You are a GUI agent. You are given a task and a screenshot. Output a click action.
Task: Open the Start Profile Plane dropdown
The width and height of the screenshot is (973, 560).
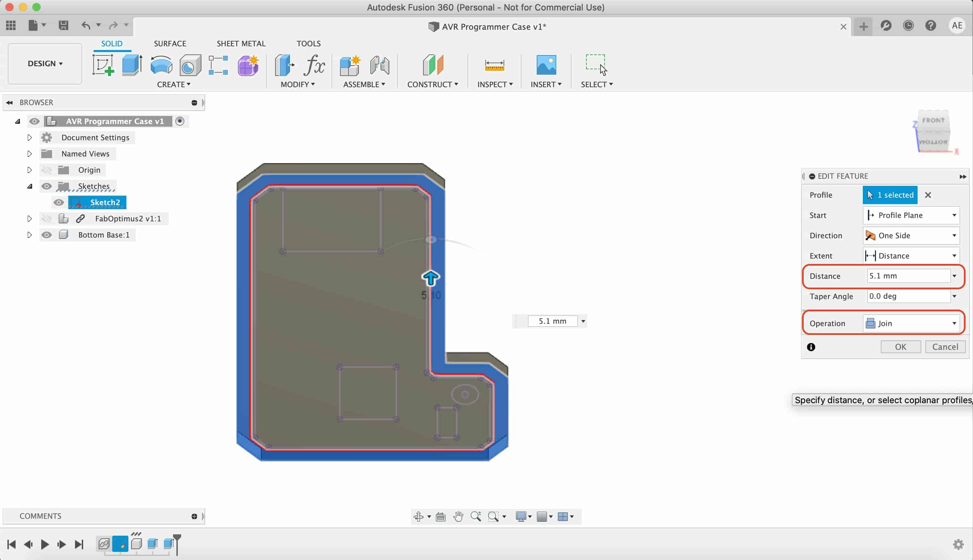911,215
